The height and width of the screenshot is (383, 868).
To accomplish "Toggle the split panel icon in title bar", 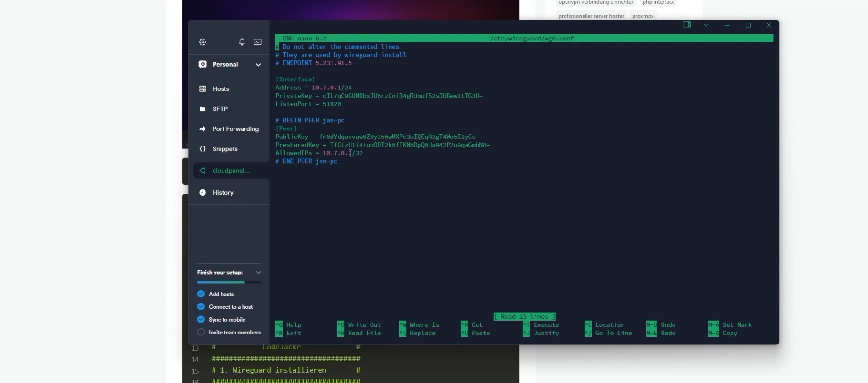I will (x=687, y=25).
